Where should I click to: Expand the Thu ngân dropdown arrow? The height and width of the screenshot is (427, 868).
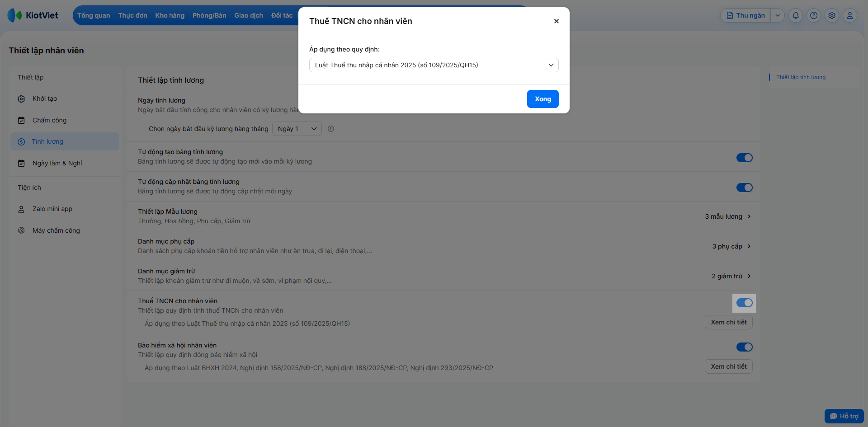[778, 15]
